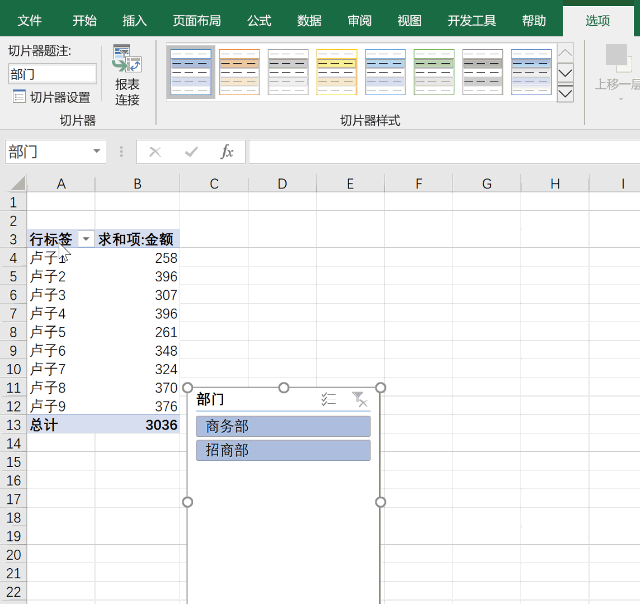Image resolution: width=640 pixels, height=604 pixels.
Task: Open the 帮助 ribbon tab
Action: [534, 20]
